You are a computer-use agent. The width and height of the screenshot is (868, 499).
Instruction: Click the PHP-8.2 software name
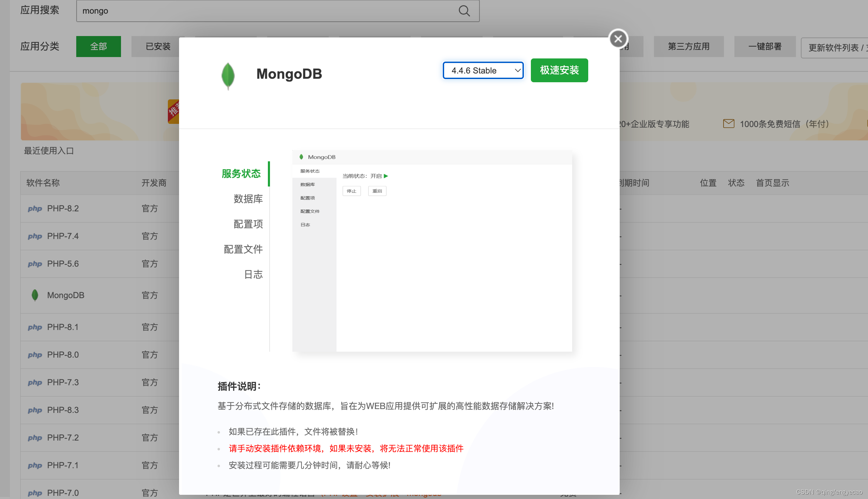point(63,209)
